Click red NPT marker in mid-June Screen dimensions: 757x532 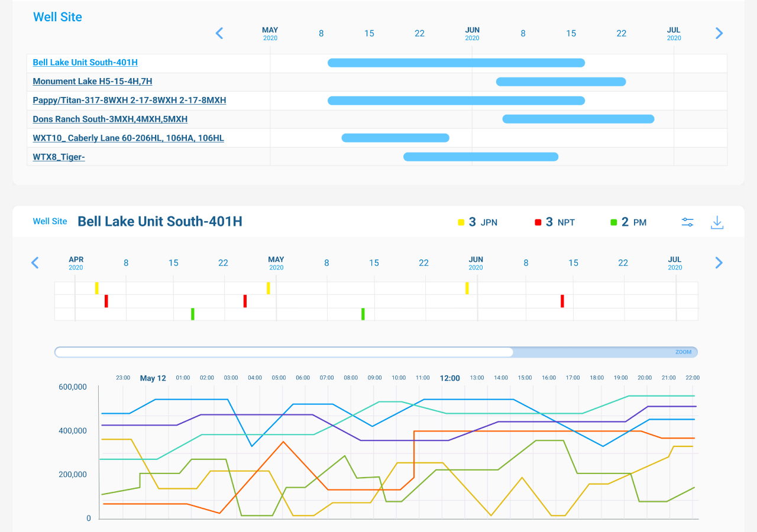pyautogui.click(x=562, y=301)
